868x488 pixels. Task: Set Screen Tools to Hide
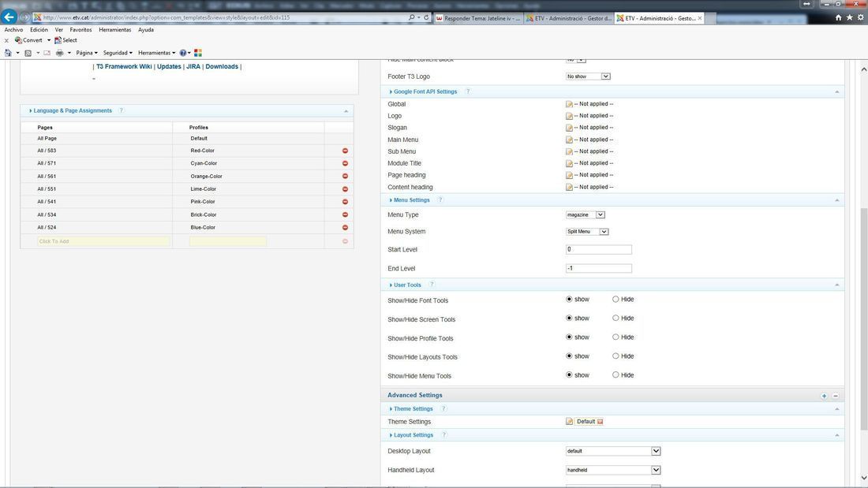[x=615, y=319]
